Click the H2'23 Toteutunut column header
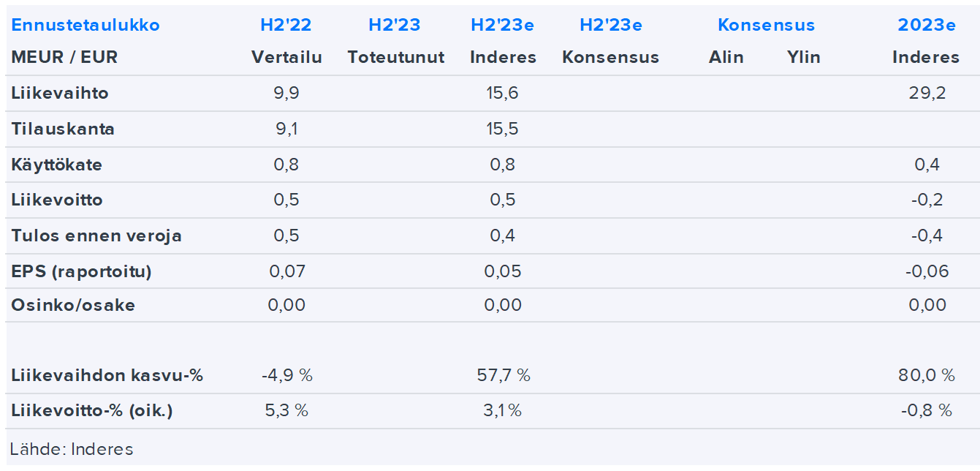 tap(395, 25)
